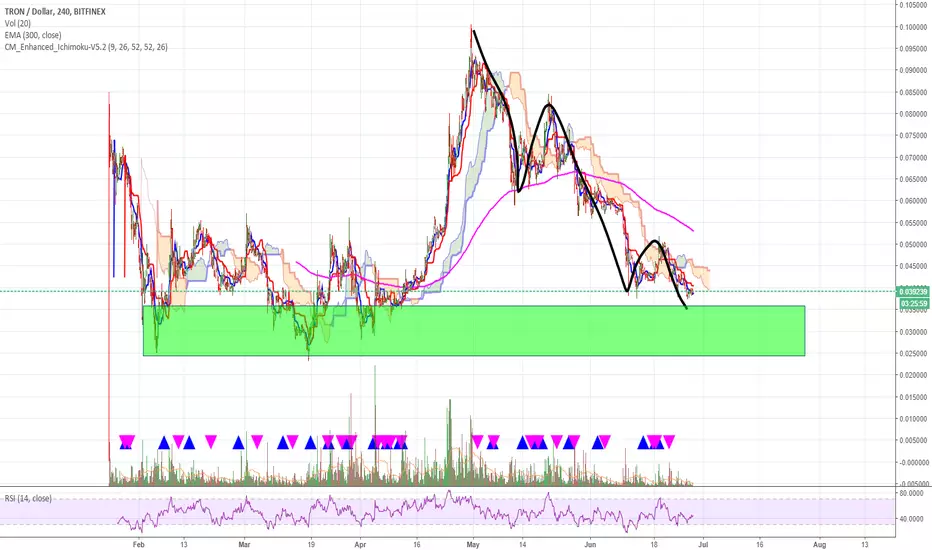Click the Jul label on time axis
Image resolution: width=932 pixels, height=550 pixels.
[x=703, y=544]
